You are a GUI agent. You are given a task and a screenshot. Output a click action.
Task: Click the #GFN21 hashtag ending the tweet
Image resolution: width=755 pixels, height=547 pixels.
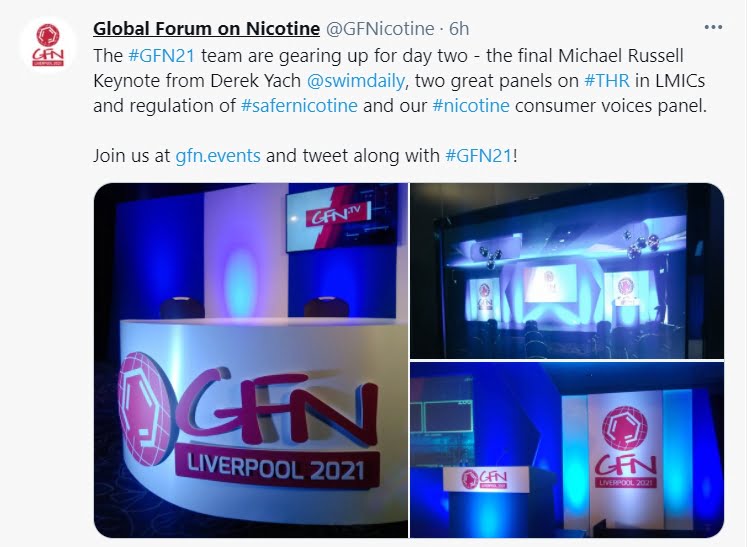tap(479, 156)
